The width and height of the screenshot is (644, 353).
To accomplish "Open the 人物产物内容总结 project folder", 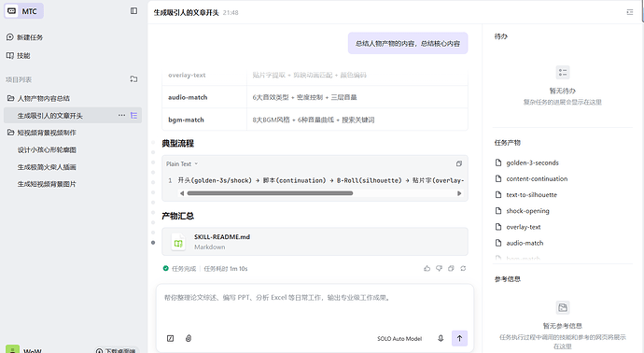I will (39, 98).
